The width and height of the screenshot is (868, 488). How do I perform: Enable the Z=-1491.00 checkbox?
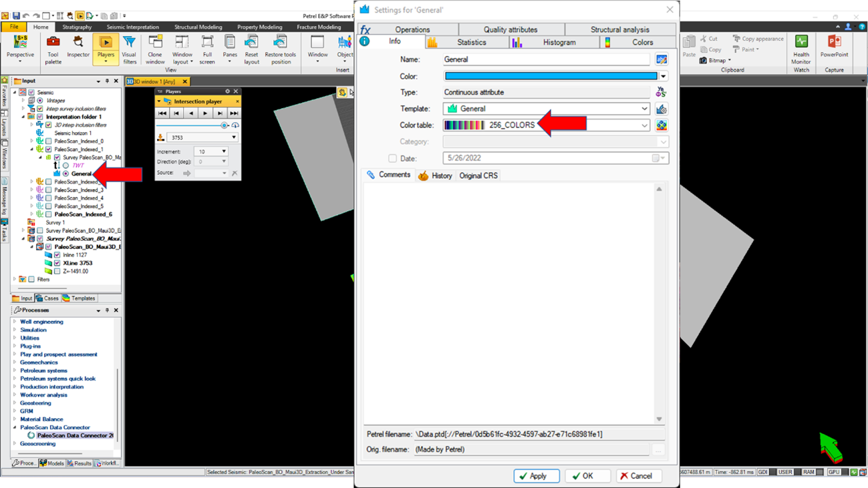pos(57,271)
